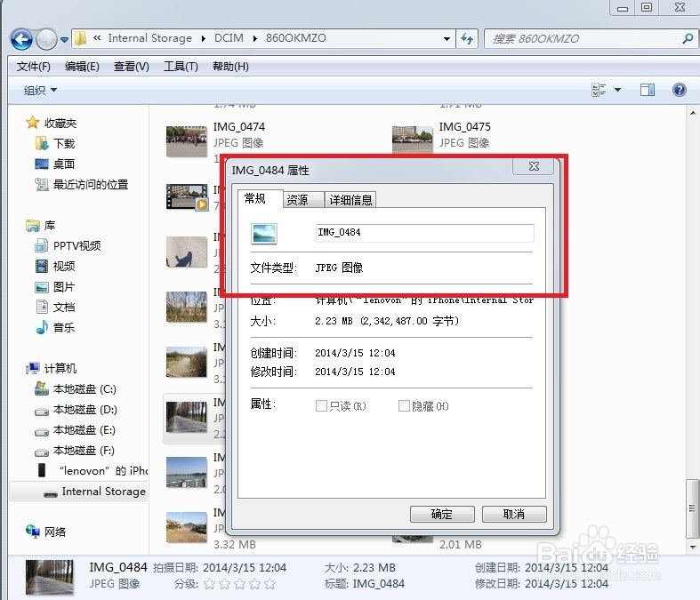Open the 文件(F) menu
Viewport: 700px width, 600px height.
(x=34, y=67)
